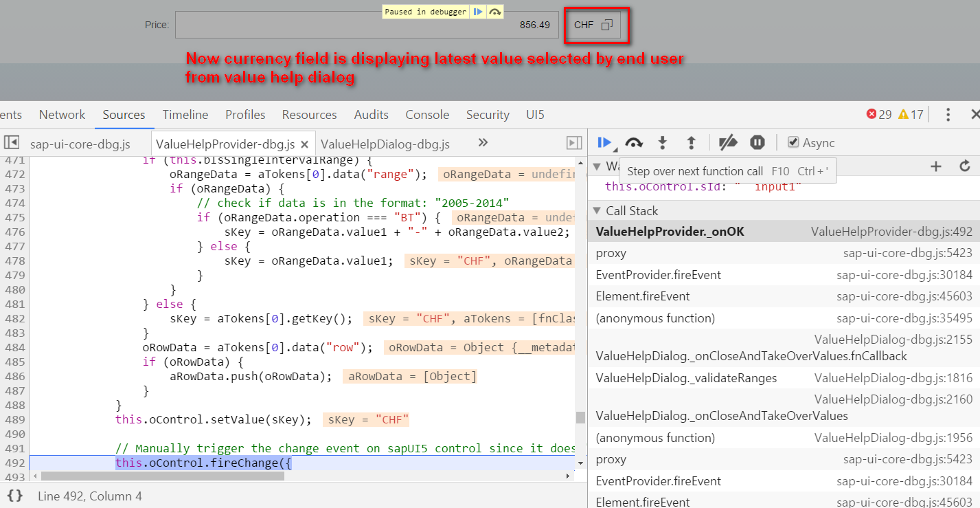Open sap-ui-core-dbg.js file tab

(80, 144)
